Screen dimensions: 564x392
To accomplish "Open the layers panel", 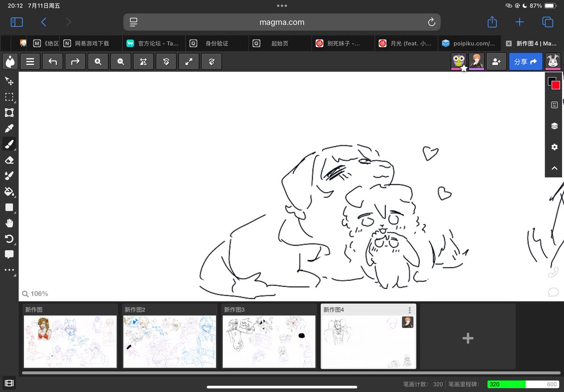I will pyautogui.click(x=554, y=126).
